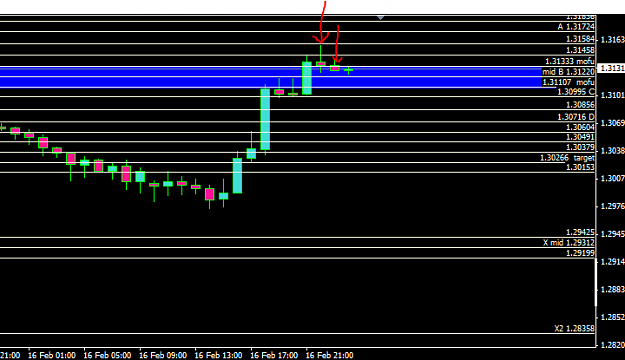
Task: Click the 1.2945 price scale value
Action: (613, 234)
